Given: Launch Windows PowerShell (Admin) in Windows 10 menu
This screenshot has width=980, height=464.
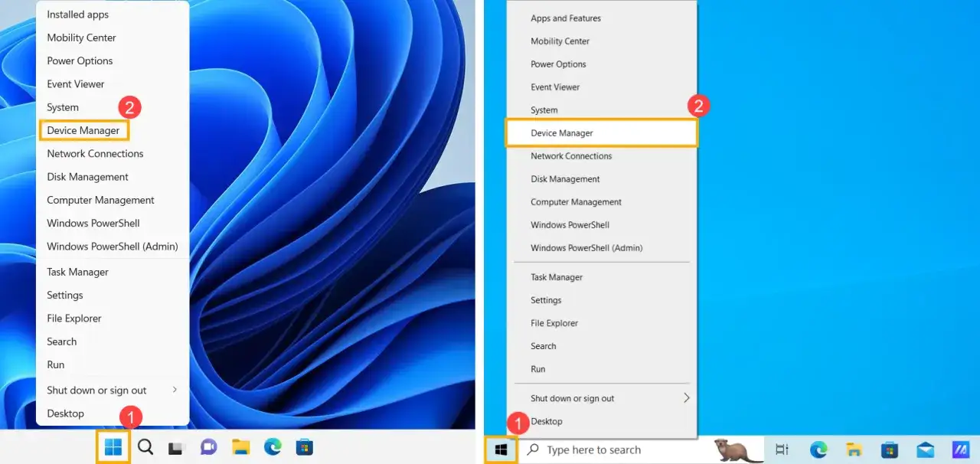Looking at the screenshot, I should tap(602, 248).
